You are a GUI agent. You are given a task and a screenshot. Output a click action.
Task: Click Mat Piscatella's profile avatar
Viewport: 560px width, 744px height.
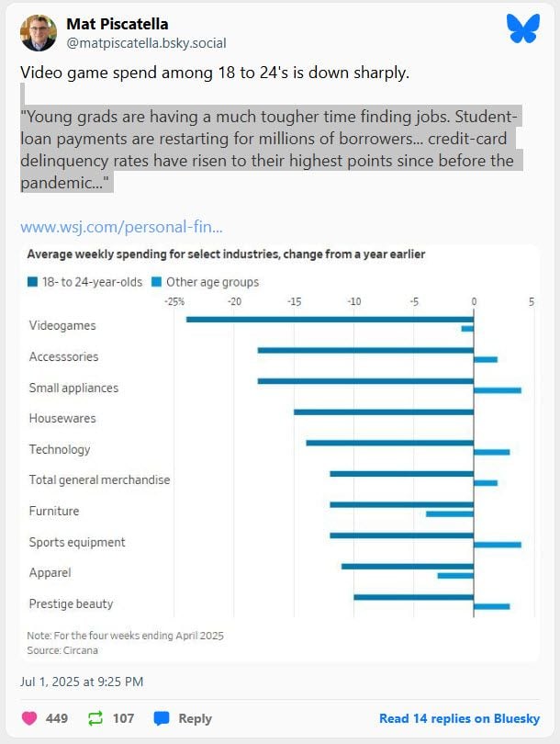39,33
